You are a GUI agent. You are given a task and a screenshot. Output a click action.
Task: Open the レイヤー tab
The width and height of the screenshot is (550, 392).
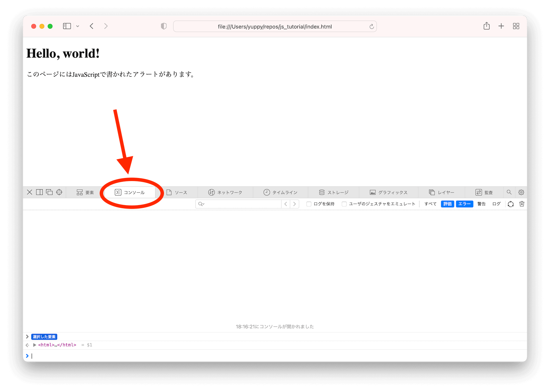441,192
